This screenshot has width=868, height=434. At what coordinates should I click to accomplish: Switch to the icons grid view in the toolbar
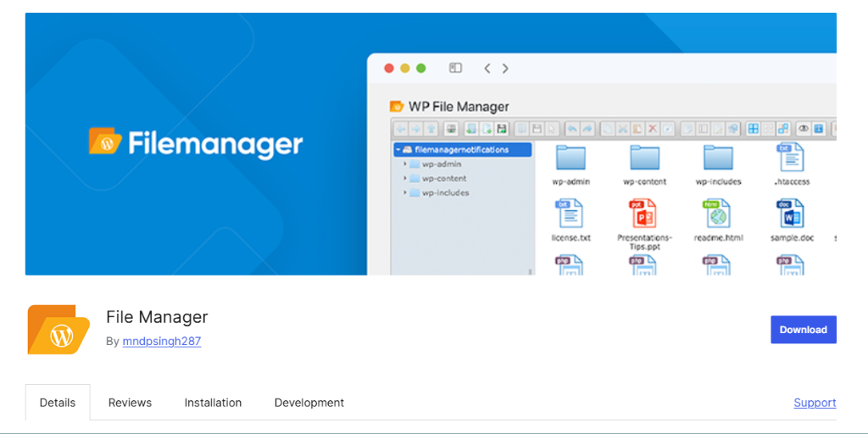754,129
